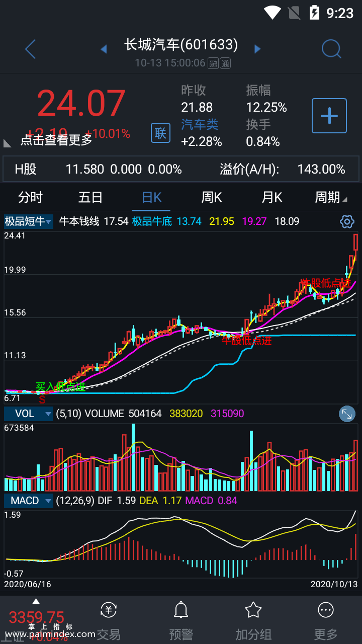This screenshot has height=644, width=362.
Task: Tap the H股 11.580 quote row
Action: click(181, 169)
